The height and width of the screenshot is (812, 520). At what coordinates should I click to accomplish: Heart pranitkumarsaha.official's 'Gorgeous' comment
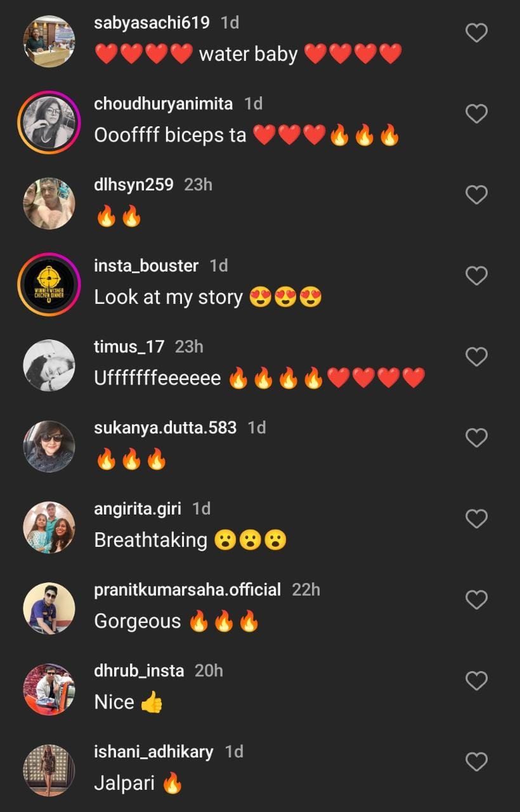pyautogui.click(x=476, y=600)
